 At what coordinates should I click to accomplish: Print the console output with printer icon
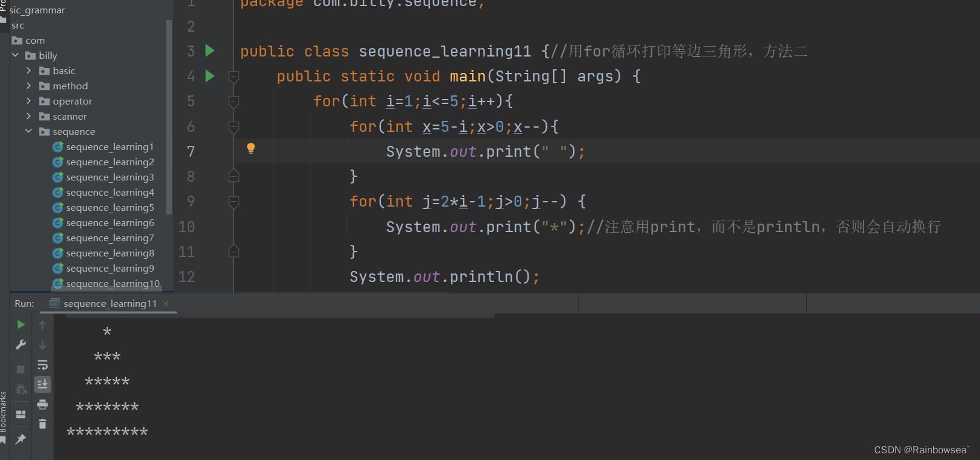tap(43, 404)
